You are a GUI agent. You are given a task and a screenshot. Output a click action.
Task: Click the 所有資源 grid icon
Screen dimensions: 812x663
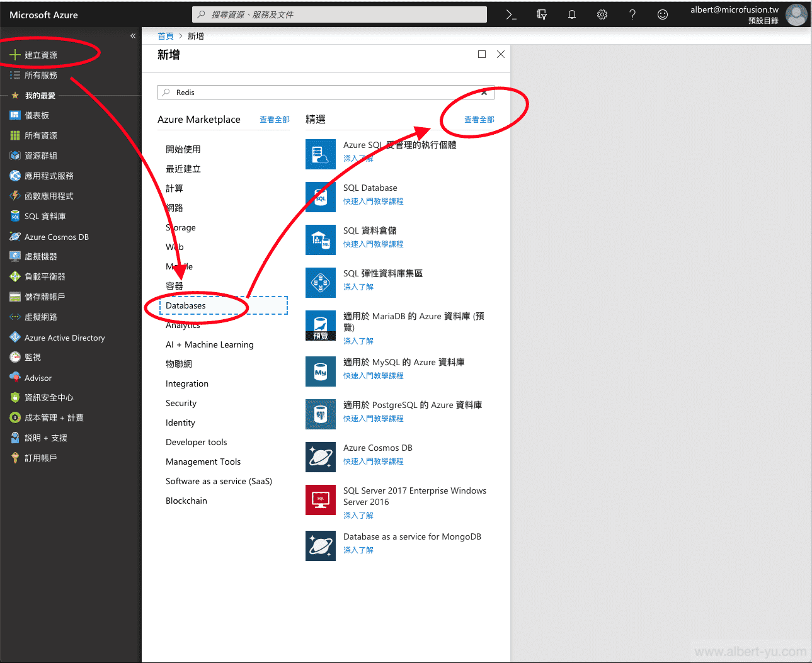pos(15,135)
